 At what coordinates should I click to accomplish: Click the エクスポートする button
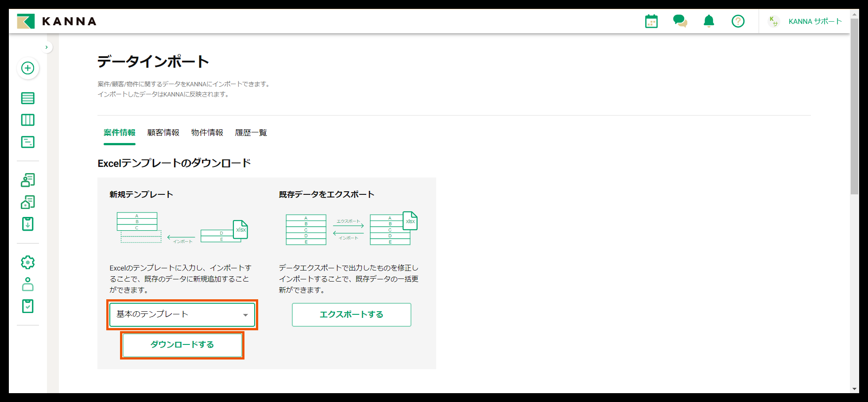(351, 314)
